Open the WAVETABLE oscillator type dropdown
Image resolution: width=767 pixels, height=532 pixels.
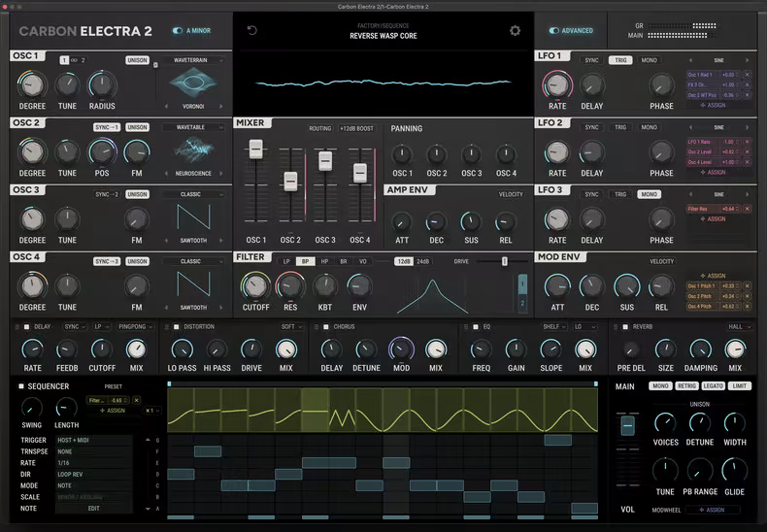[x=194, y=127]
